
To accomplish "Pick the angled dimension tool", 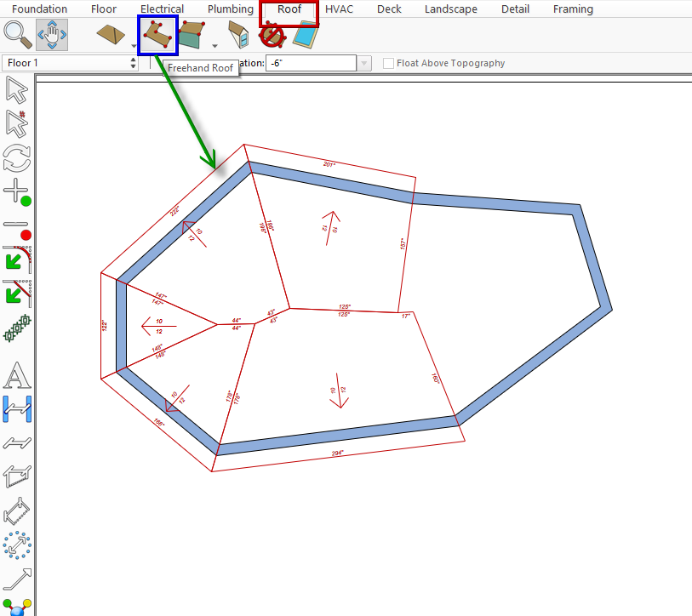I will pos(17,511).
